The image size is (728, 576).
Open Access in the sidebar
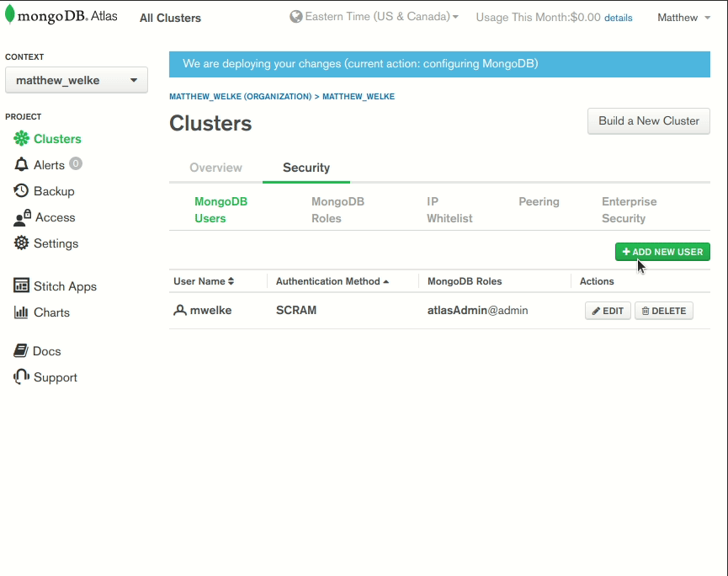point(56,217)
